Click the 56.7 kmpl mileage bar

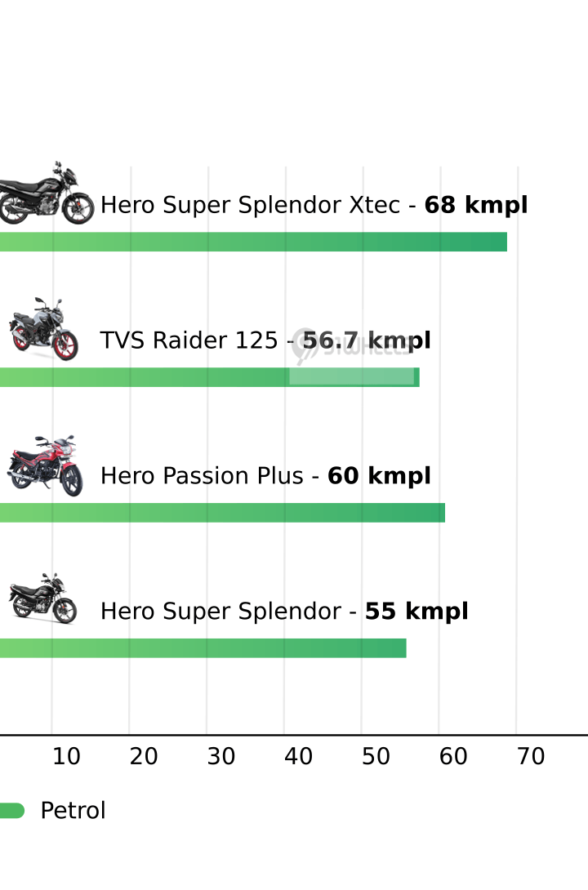[x=209, y=377]
